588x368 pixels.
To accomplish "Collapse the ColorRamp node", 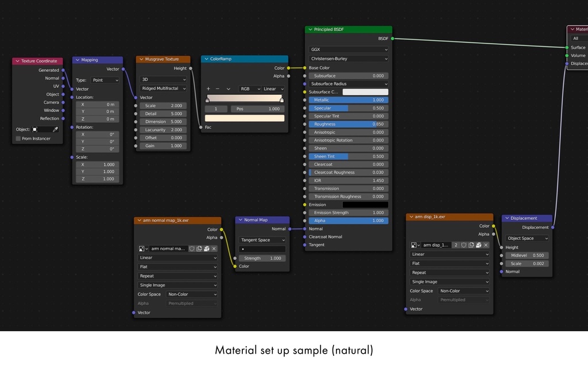I will point(206,59).
